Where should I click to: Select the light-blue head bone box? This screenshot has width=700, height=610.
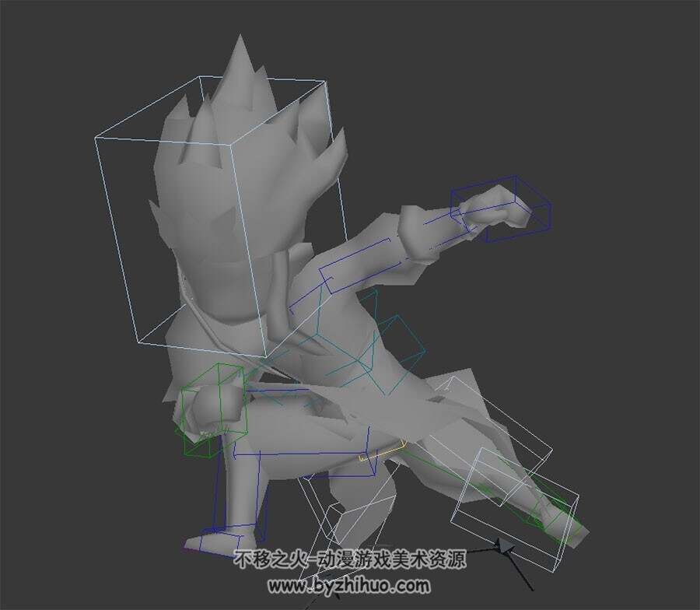click(x=221, y=216)
